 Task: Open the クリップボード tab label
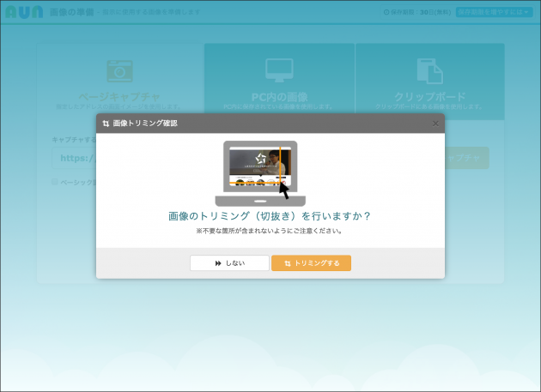pyautogui.click(x=429, y=96)
